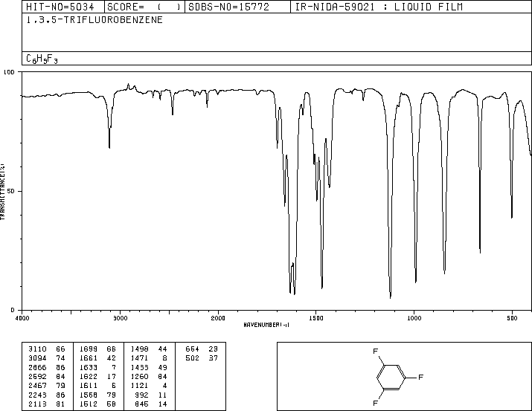Select peak wavenumber 1498 in table
532x411 pixels.
[x=139, y=349]
